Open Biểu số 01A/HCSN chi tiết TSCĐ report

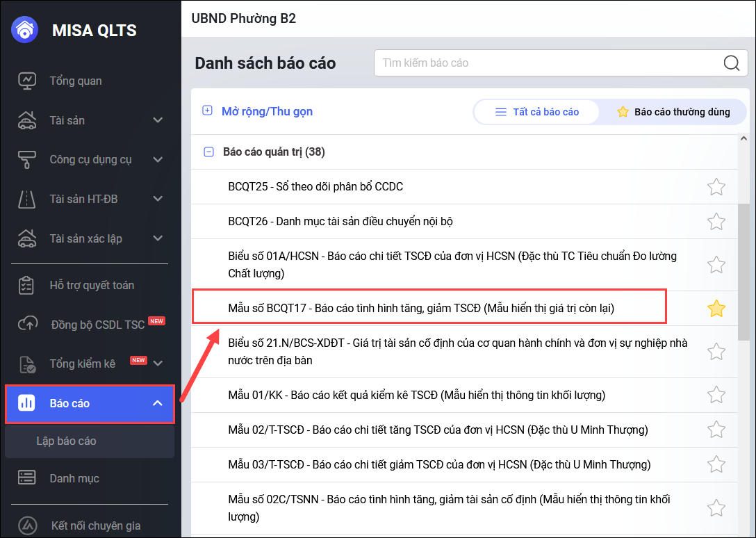452,264
